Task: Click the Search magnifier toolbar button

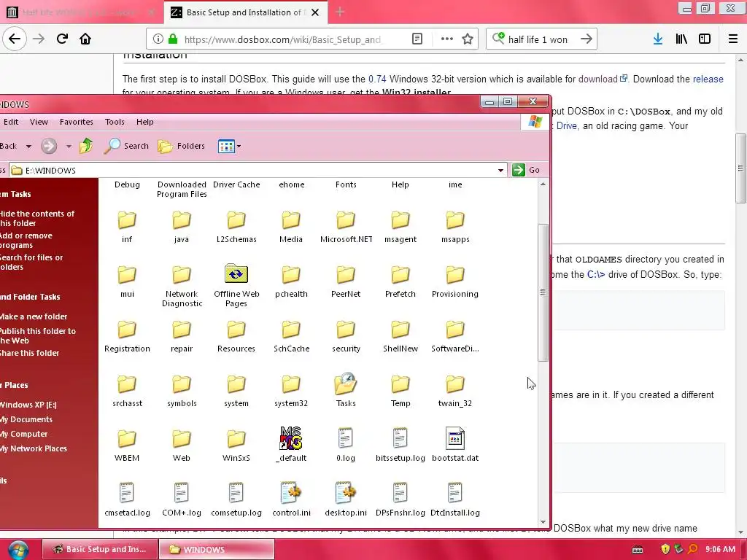Action: 126,146
